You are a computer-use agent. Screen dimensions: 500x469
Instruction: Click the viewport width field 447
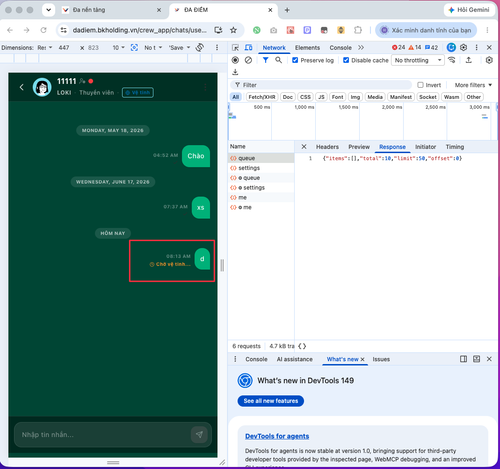[64, 48]
